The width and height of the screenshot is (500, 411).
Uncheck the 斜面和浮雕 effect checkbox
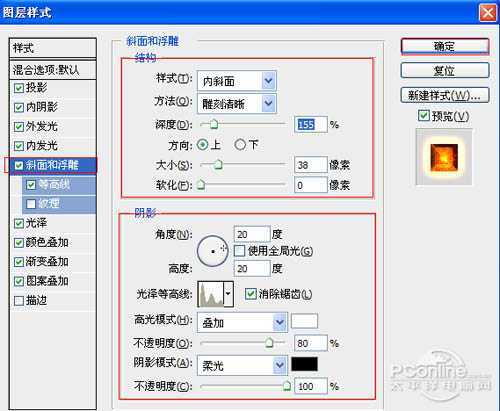coord(19,165)
